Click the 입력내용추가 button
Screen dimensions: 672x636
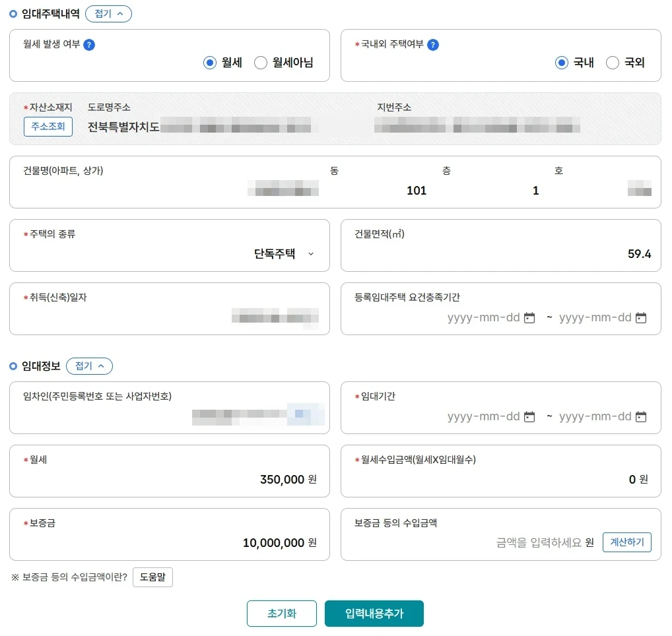(x=374, y=614)
